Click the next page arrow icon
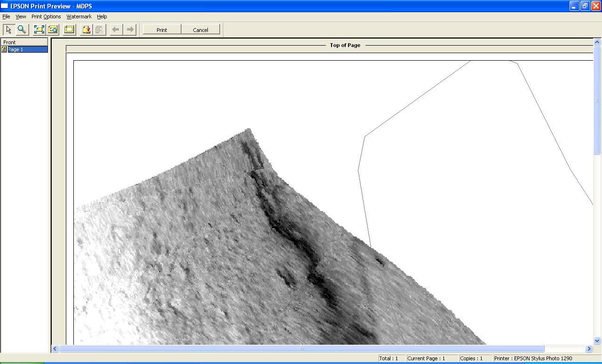The height and width of the screenshot is (364, 602). [x=130, y=30]
